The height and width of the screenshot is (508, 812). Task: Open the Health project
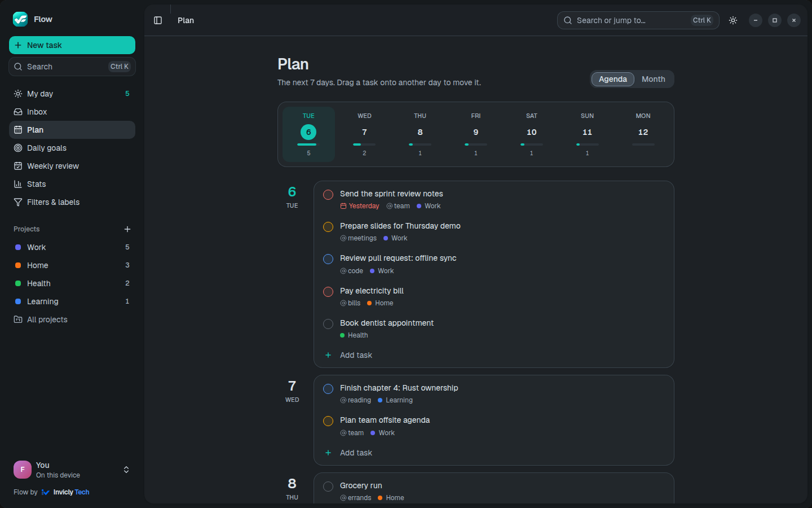tap(72, 283)
